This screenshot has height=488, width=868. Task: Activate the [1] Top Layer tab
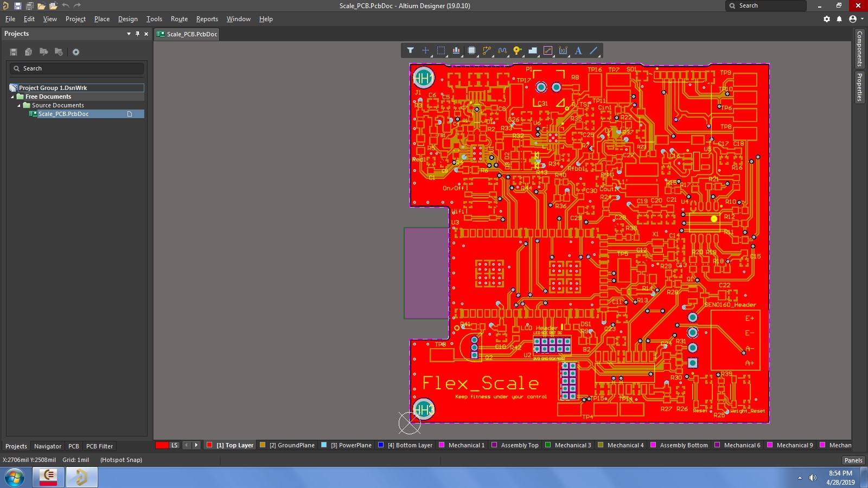coord(230,445)
